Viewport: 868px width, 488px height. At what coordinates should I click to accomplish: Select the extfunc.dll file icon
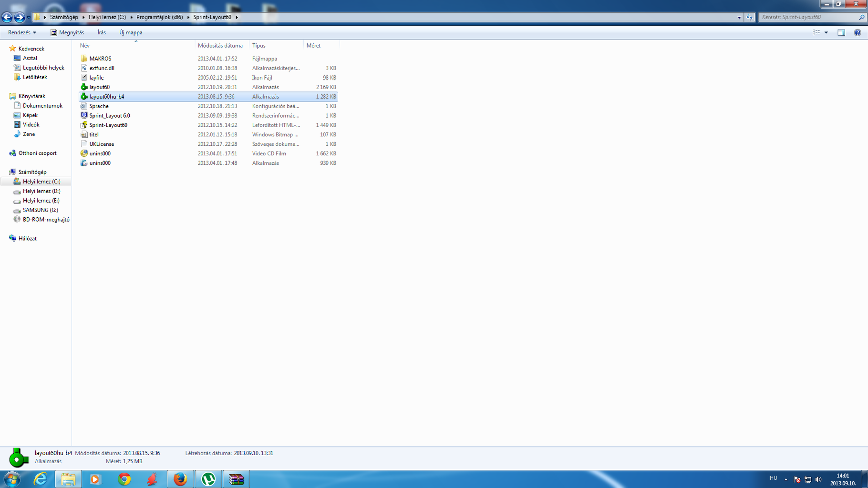point(84,68)
